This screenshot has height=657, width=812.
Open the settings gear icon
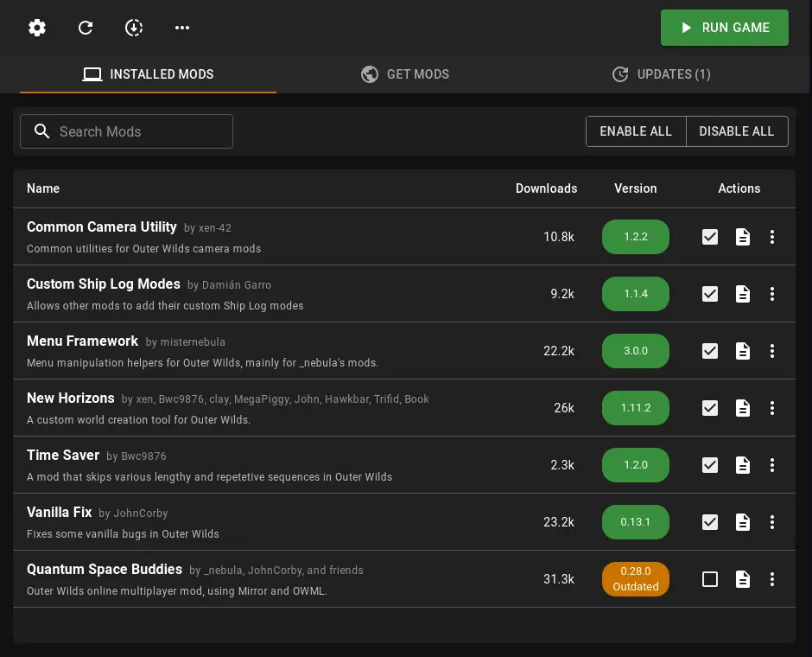tap(37, 28)
